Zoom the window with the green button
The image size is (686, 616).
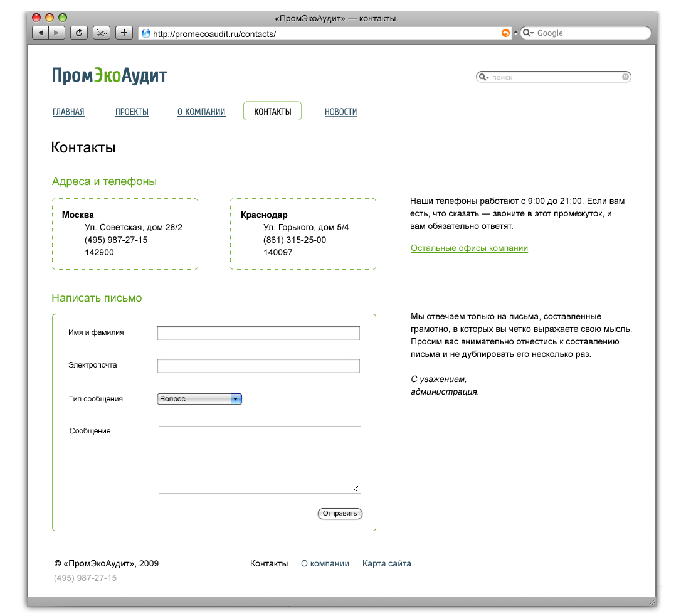[63, 18]
